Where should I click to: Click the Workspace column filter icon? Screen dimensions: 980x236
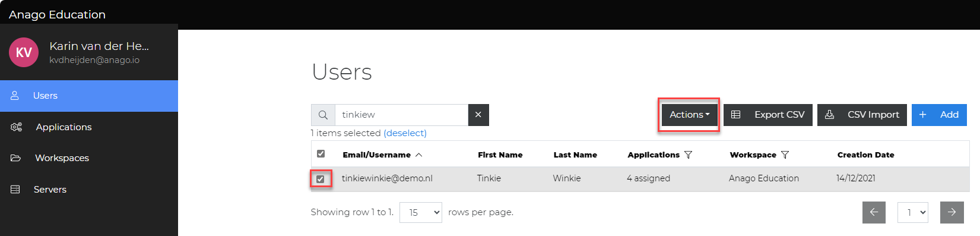point(785,155)
